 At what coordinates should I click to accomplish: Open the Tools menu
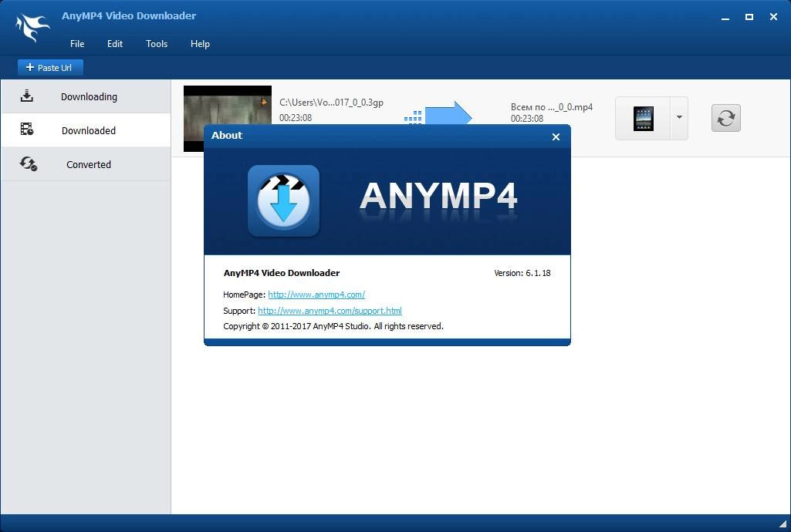(157, 44)
